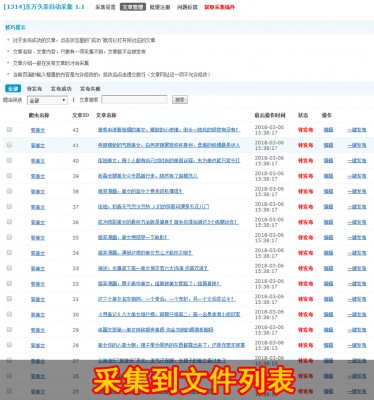Click 一键发布 for article ID 40
Viewport: 374px width, 400px height.
[x=357, y=160]
